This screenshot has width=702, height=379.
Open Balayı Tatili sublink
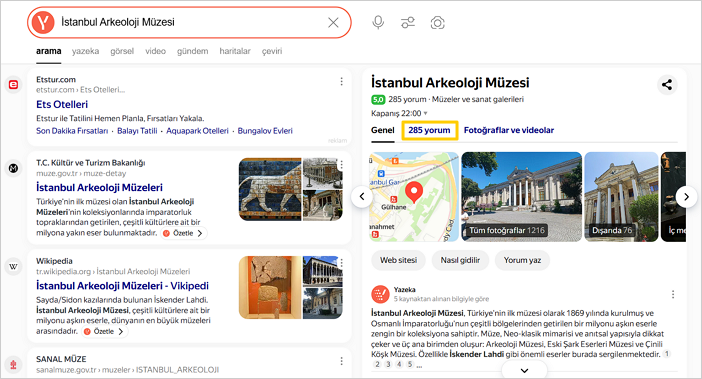coord(137,131)
